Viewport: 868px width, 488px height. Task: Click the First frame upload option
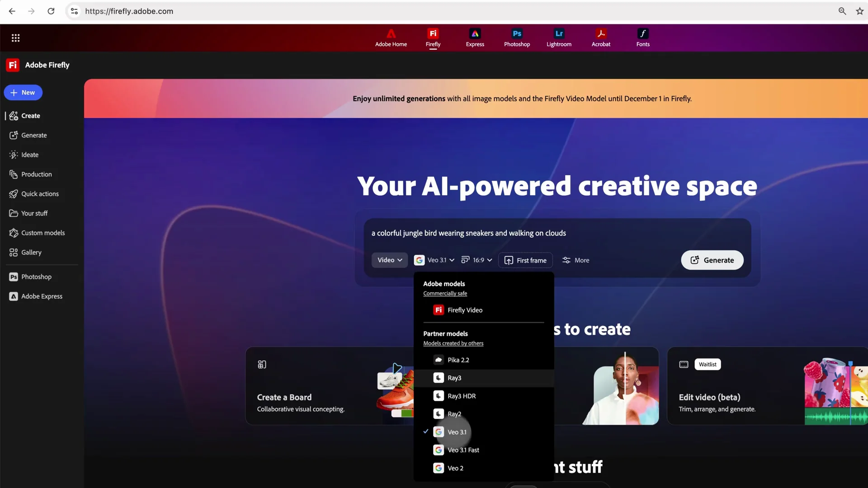(x=525, y=260)
